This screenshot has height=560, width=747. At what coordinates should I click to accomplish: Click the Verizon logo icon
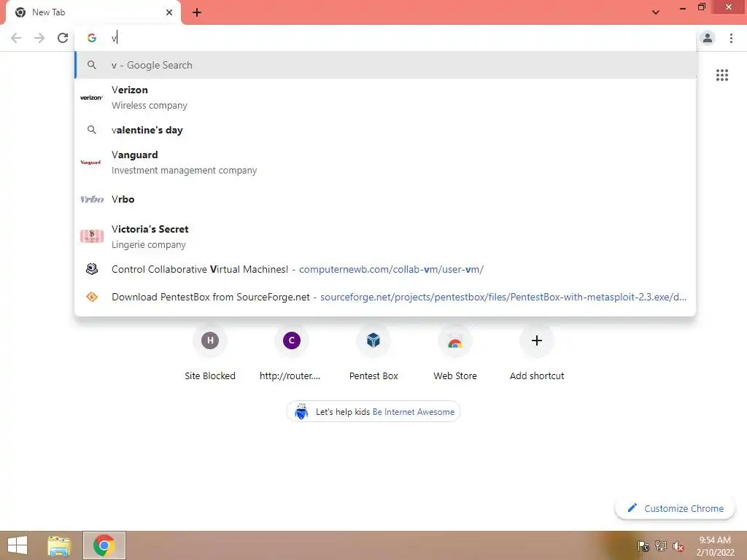tap(91, 98)
